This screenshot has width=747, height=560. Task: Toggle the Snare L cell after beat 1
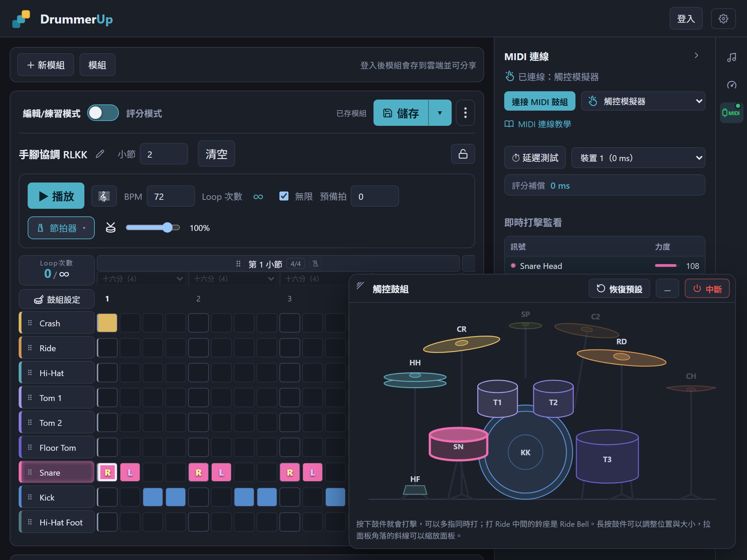coord(130,472)
